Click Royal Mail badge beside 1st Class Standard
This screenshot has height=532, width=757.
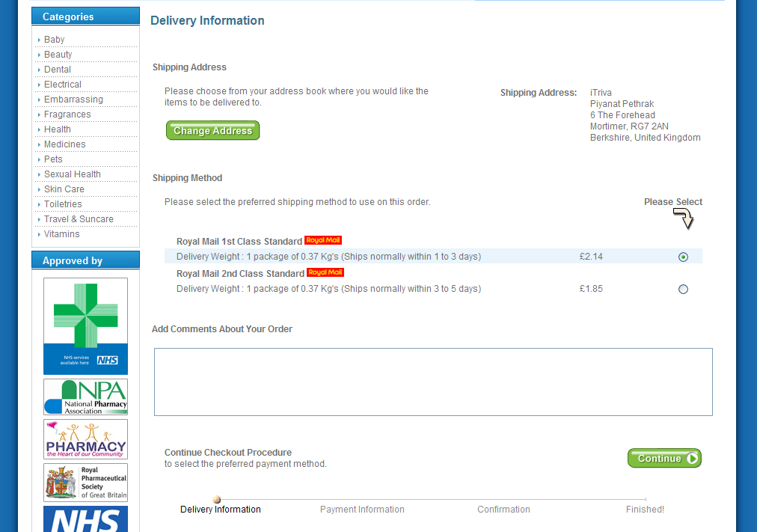coord(323,240)
